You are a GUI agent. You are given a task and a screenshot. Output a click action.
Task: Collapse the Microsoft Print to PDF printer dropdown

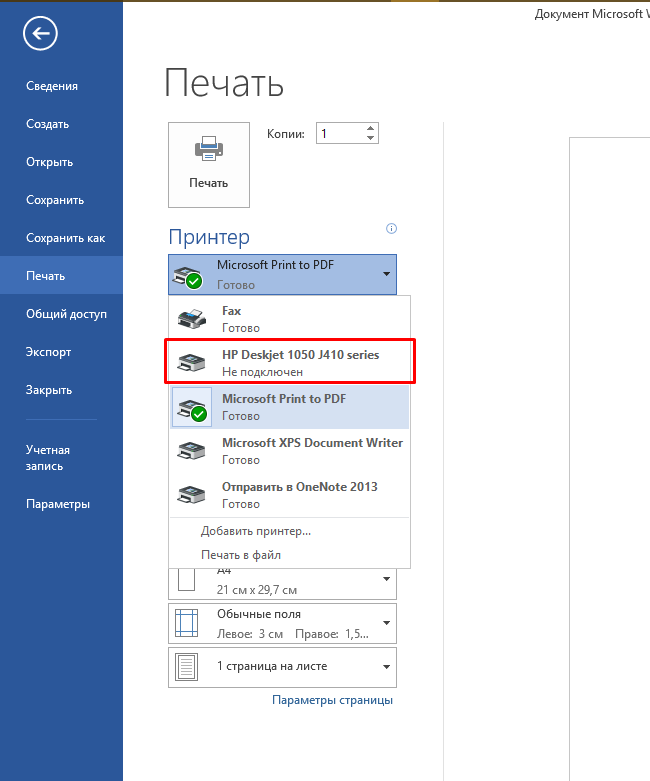point(282,274)
